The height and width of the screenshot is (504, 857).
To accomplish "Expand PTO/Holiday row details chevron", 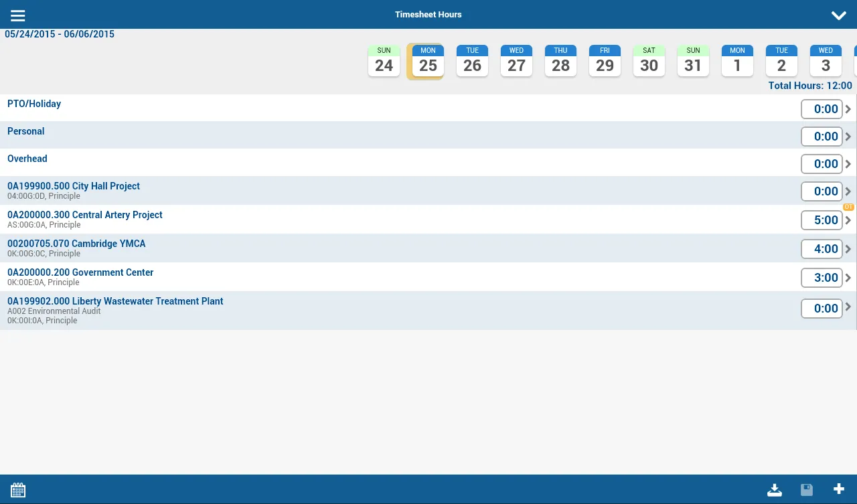I will pos(848,109).
